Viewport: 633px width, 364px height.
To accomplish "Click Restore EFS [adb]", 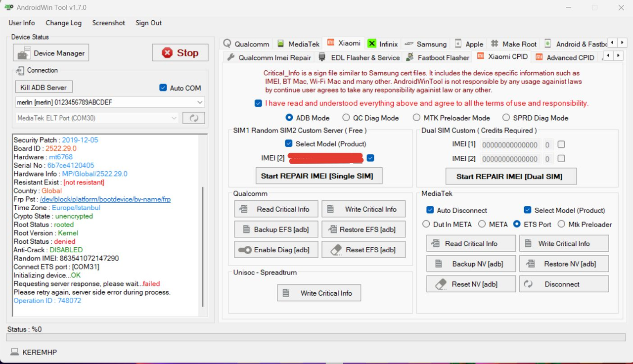I will (363, 229).
